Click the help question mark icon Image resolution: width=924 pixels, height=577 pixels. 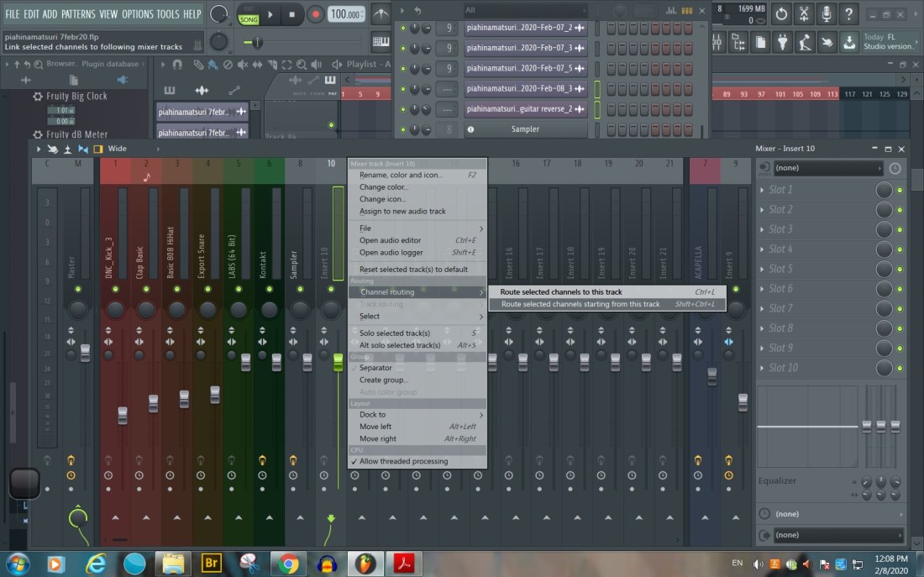(x=848, y=14)
